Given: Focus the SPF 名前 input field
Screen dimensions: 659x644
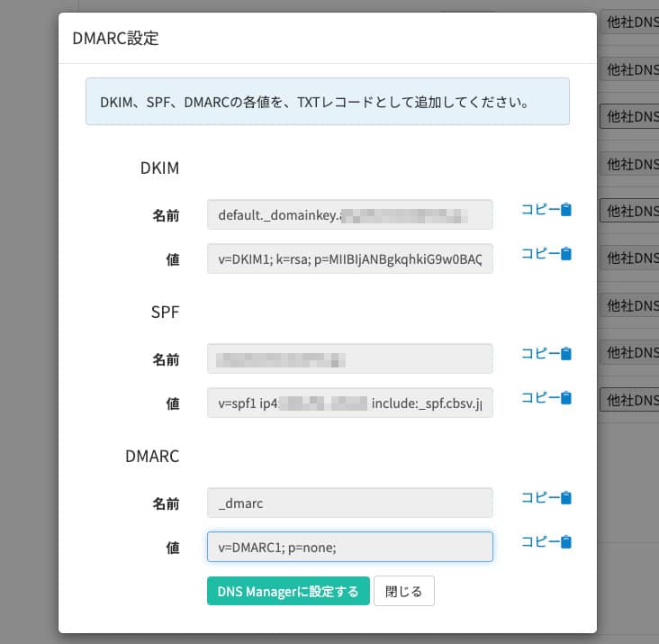Looking at the screenshot, I should pyautogui.click(x=349, y=359).
